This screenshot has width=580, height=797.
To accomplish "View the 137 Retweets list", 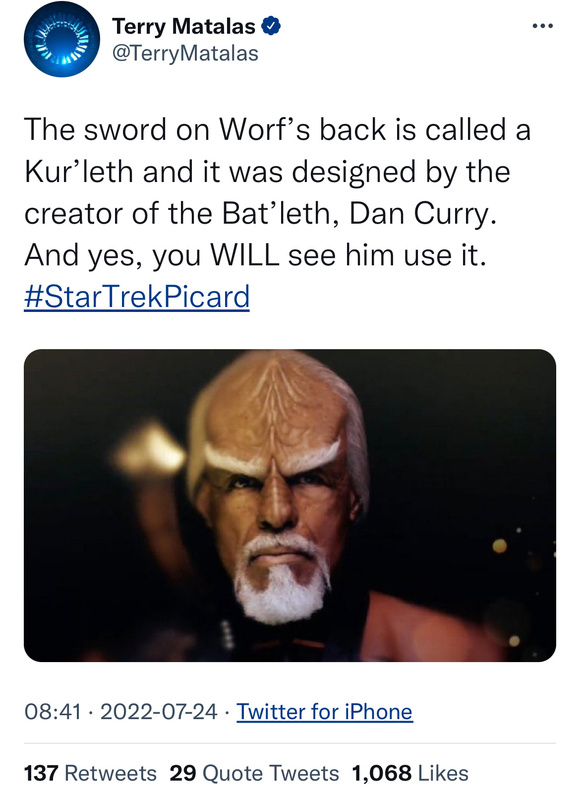I will [90, 773].
